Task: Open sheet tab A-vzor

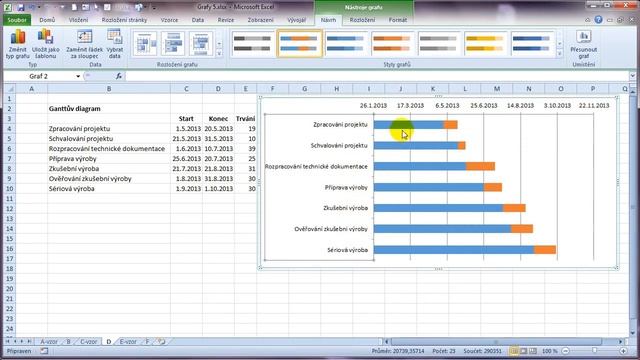Action: point(49,342)
